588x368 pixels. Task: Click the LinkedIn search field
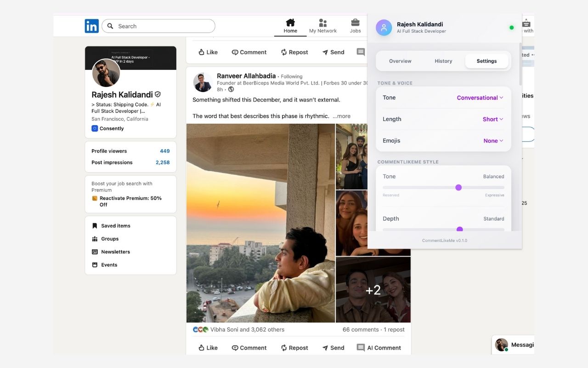click(x=158, y=26)
